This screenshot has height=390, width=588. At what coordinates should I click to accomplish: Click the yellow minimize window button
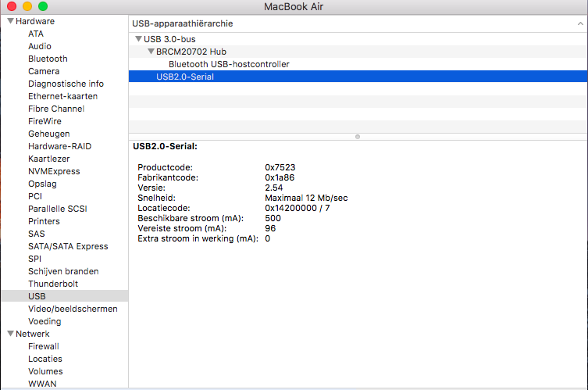coord(27,6)
